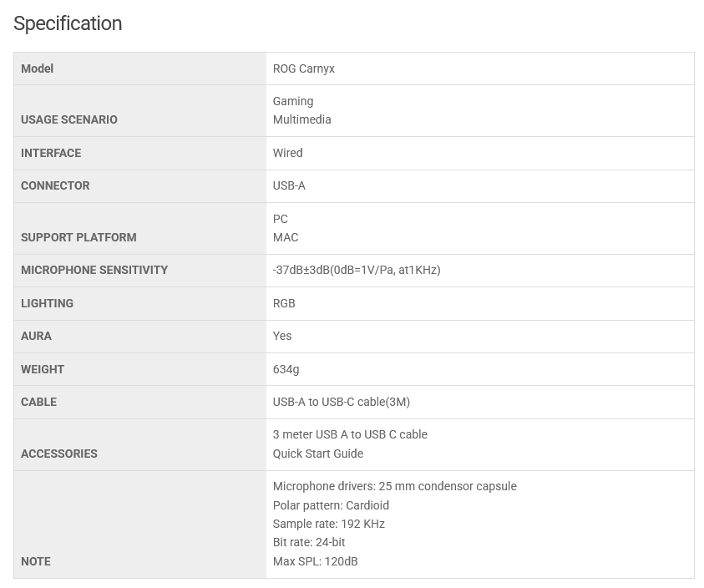Select the Bit rate: 24-bit line
Screen dimensions: 704x588
[x=309, y=542]
